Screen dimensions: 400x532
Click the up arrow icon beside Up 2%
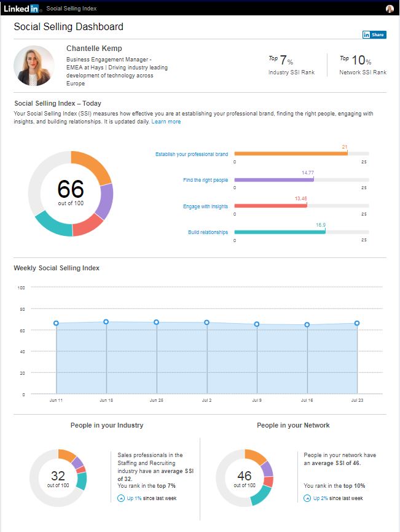[307, 498]
